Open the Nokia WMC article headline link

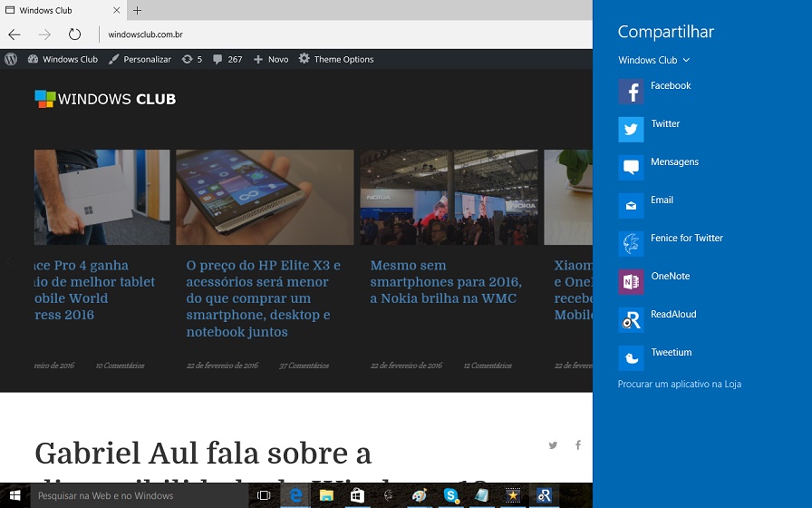point(445,281)
